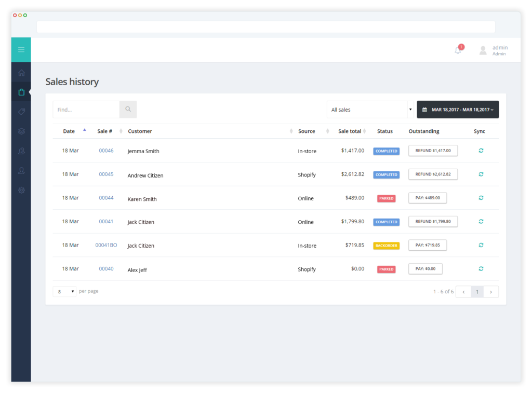Open sale number 00041 link
The height and width of the screenshot is (393, 532).
pos(106,222)
